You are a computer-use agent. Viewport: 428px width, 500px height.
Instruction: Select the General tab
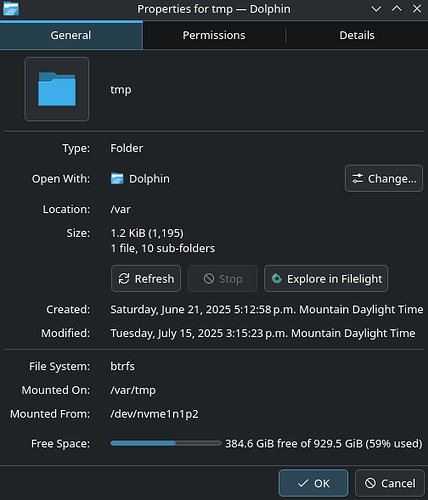[71, 35]
